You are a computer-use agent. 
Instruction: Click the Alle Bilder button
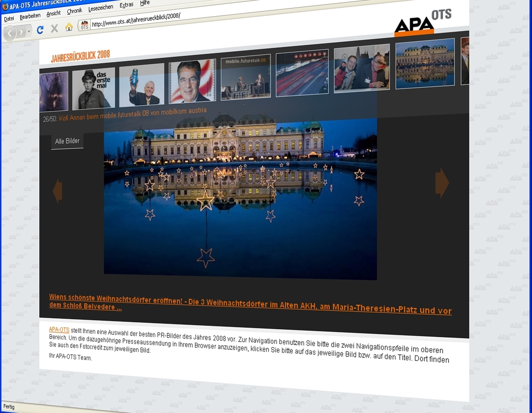coord(67,141)
